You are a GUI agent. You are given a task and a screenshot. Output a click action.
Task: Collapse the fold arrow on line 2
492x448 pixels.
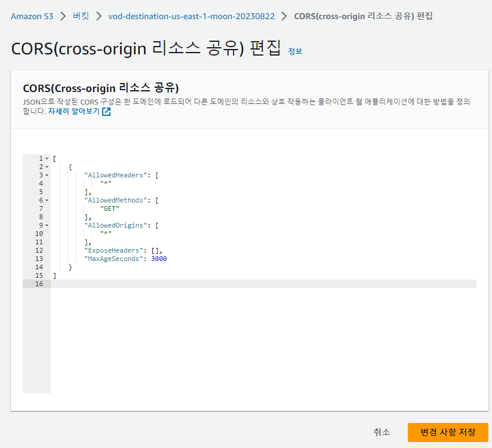(47, 167)
